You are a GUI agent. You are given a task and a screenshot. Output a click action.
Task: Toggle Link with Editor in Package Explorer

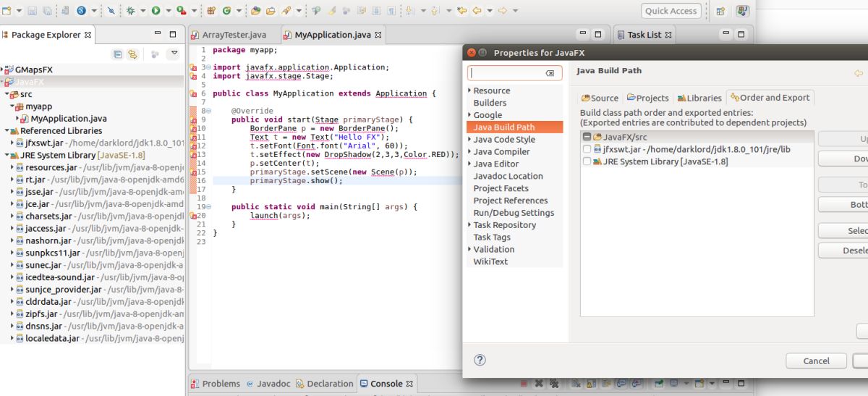click(132, 54)
